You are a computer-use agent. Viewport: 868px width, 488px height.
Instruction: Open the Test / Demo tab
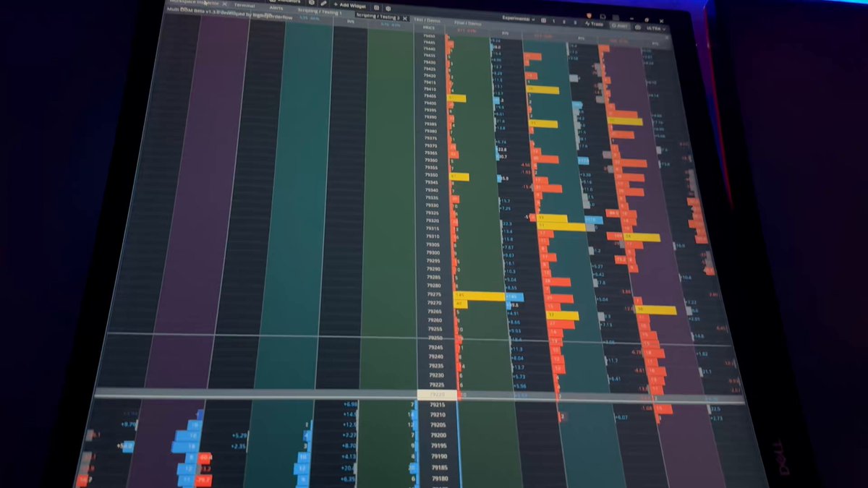click(427, 21)
